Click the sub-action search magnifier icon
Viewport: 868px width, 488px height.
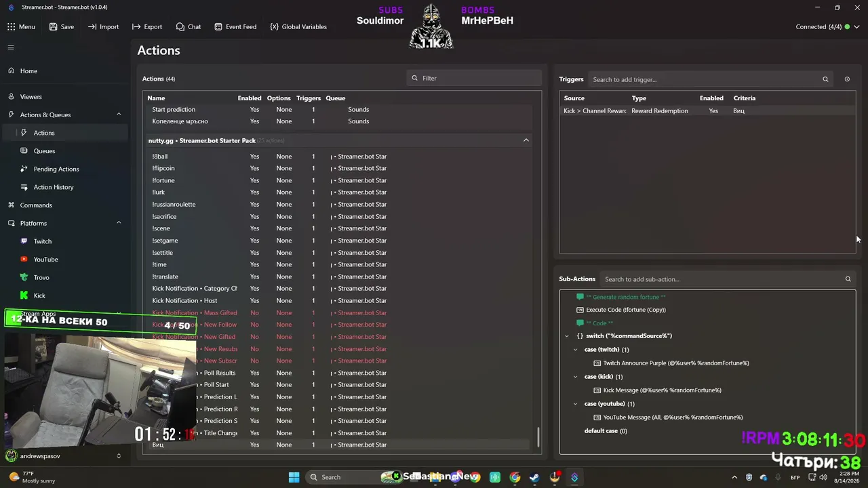(848, 279)
